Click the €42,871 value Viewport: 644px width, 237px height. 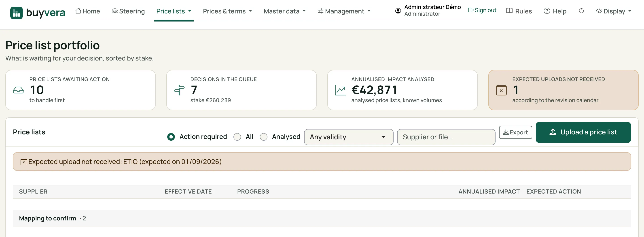click(374, 90)
